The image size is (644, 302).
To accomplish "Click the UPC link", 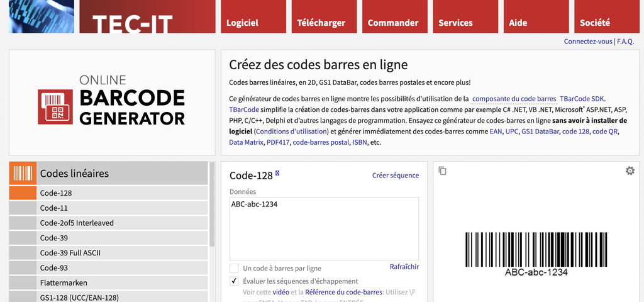I will pos(511,131).
